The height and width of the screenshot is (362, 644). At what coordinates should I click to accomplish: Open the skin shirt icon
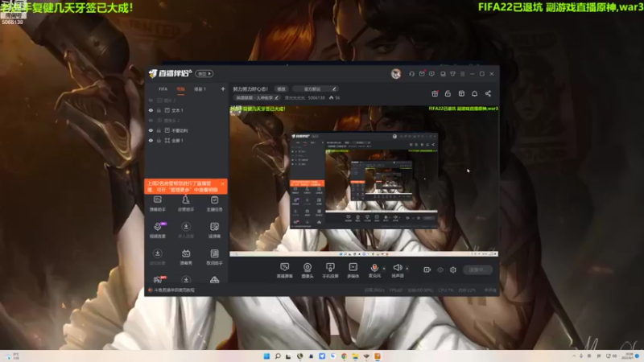pos(452,74)
